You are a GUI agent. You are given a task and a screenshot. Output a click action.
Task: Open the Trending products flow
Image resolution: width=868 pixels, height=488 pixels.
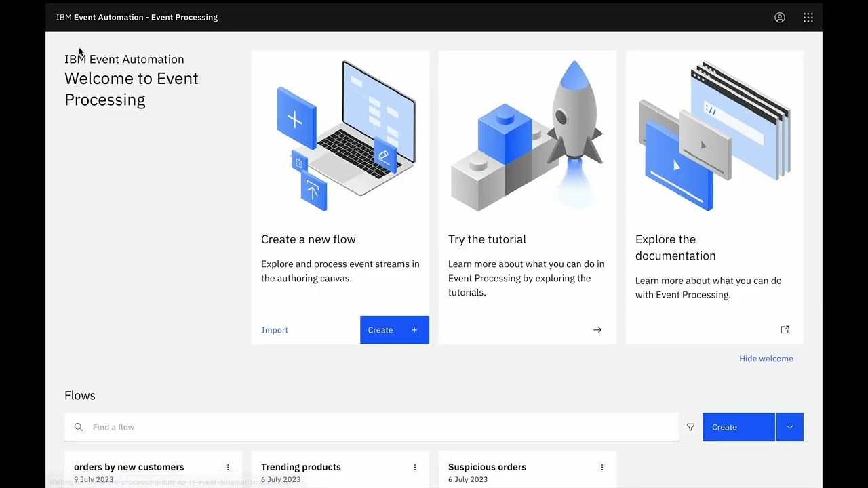[x=301, y=467]
